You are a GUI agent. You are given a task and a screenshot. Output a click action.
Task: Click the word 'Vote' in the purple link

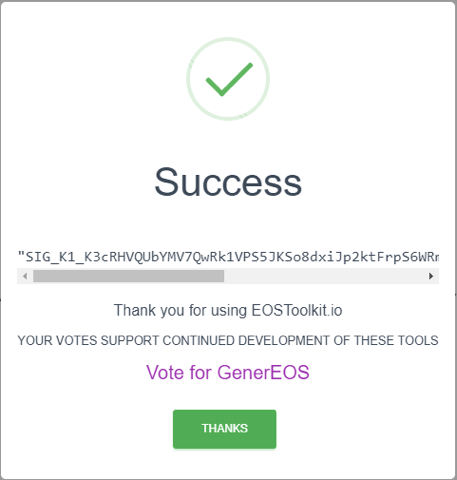(x=165, y=372)
